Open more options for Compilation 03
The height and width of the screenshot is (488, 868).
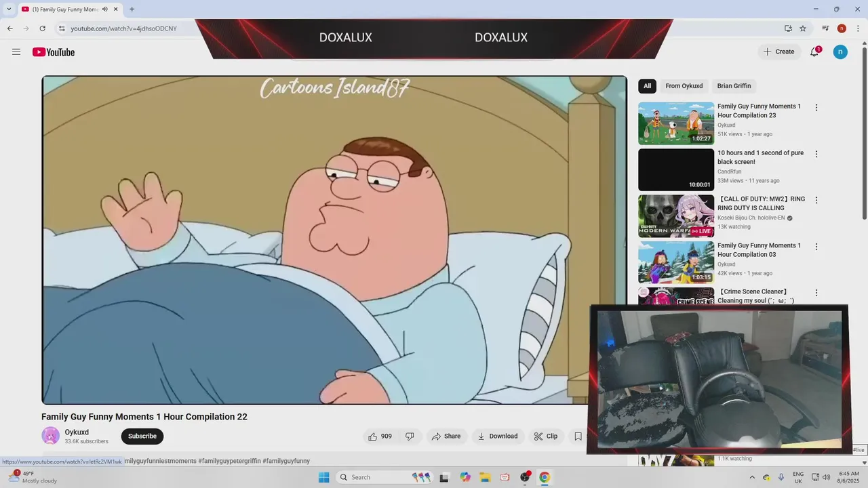[816, 247]
